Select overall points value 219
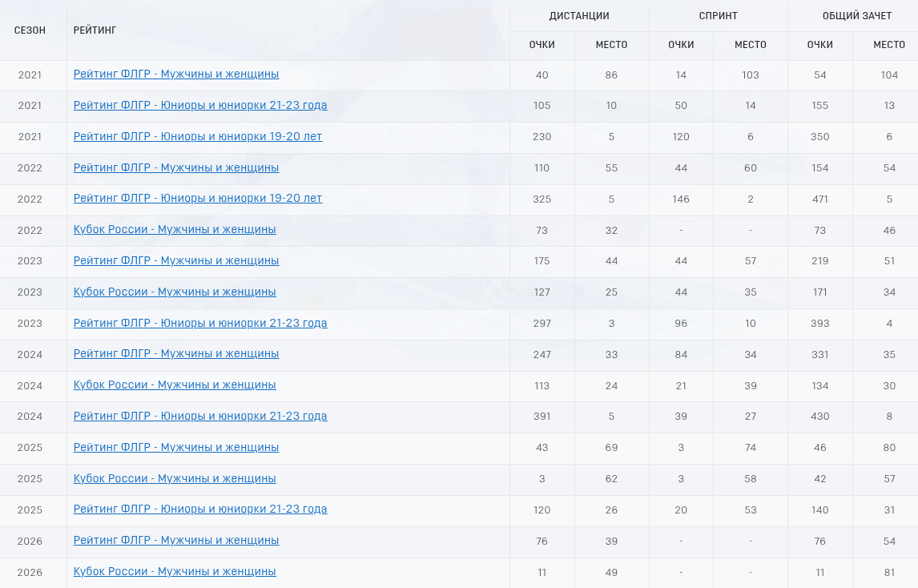The width and height of the screenshot is (918, 588). tap(819, 261)
